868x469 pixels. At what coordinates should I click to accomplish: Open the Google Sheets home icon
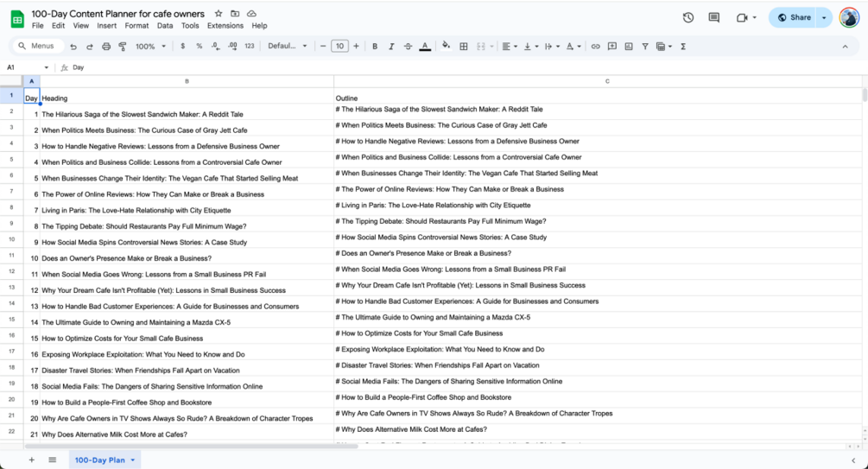coord(17,19)
